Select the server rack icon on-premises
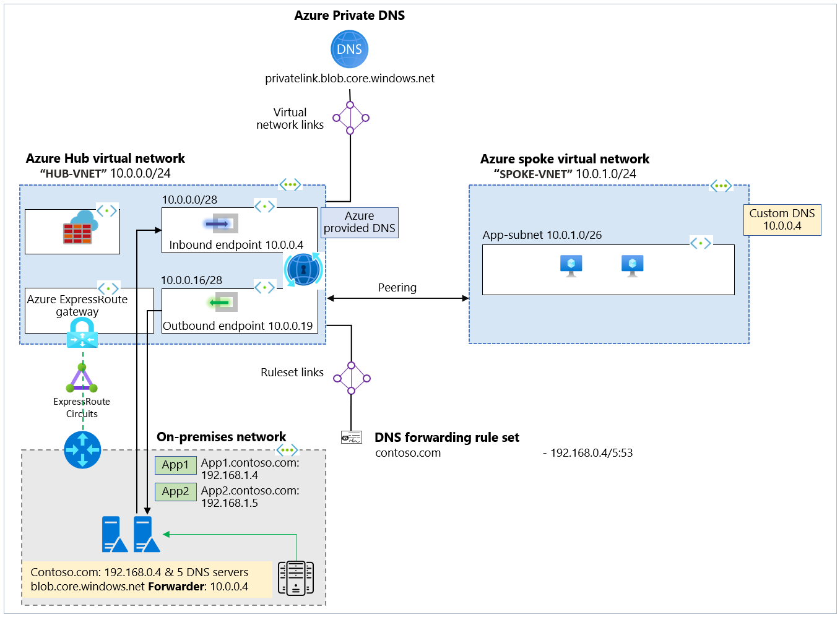 pyautogui.click(x=295, y=577)
